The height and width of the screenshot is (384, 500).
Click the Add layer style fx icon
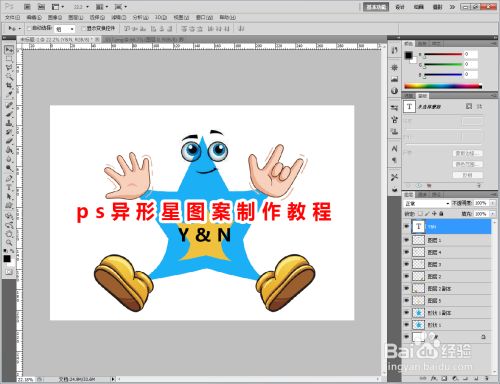(x=434, y=379)
